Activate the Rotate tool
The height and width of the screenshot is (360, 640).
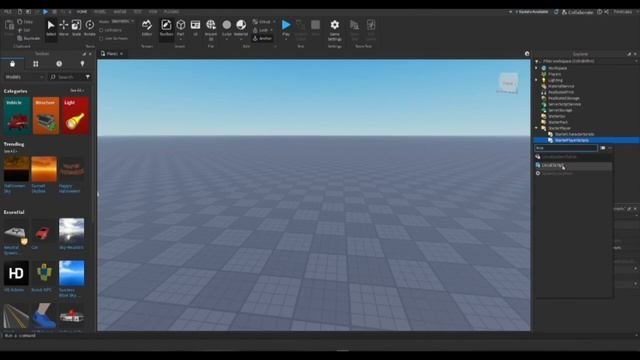[x=89, y=29]
